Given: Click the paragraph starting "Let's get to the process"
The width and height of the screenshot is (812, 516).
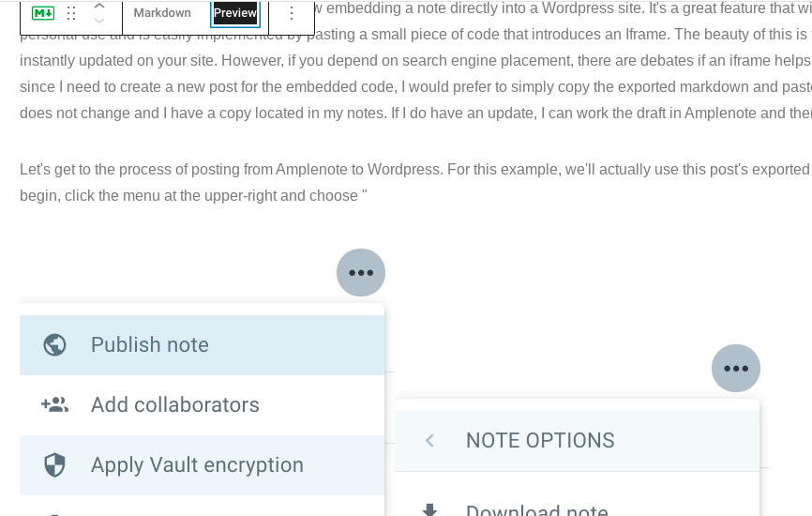Looking at the screenshot, I should pos(413,182).
